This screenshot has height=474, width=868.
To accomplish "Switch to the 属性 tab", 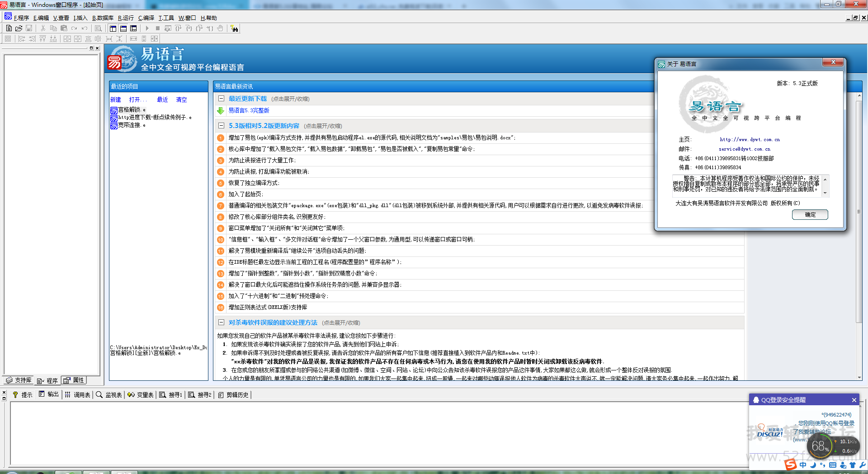I will (74, 380).
